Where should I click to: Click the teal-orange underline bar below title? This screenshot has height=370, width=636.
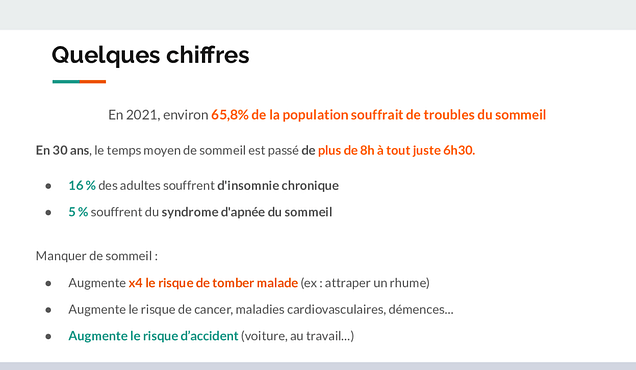point(79,82)
